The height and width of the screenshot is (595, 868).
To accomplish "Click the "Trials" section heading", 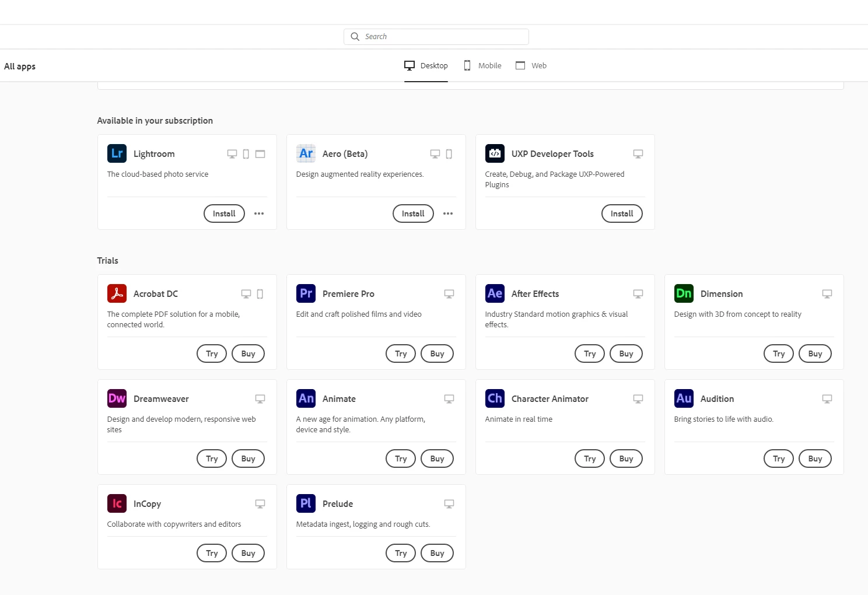I will (x=108, y=261).
